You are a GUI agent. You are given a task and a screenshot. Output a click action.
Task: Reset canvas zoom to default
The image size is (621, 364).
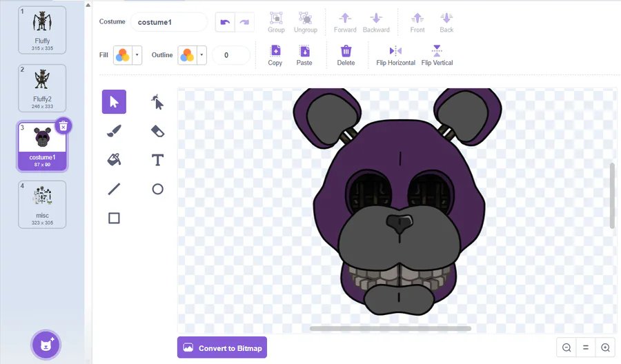(x=586, y=347)
